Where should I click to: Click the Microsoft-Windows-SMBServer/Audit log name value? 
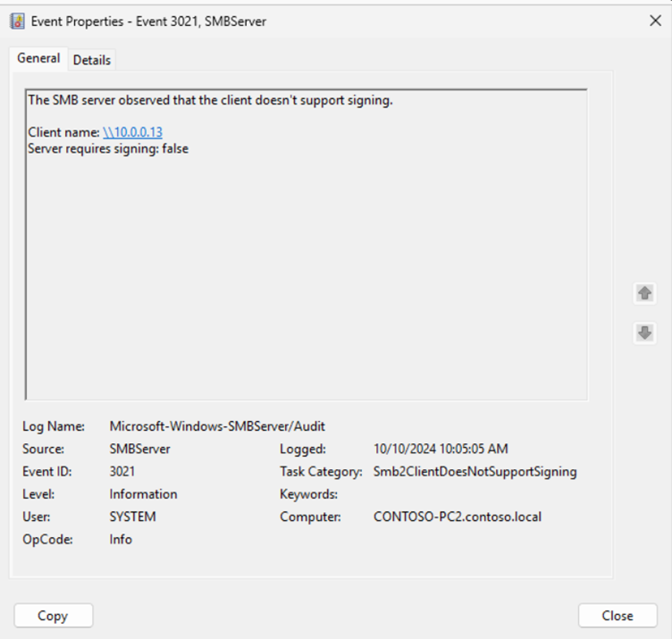(217, 426)
